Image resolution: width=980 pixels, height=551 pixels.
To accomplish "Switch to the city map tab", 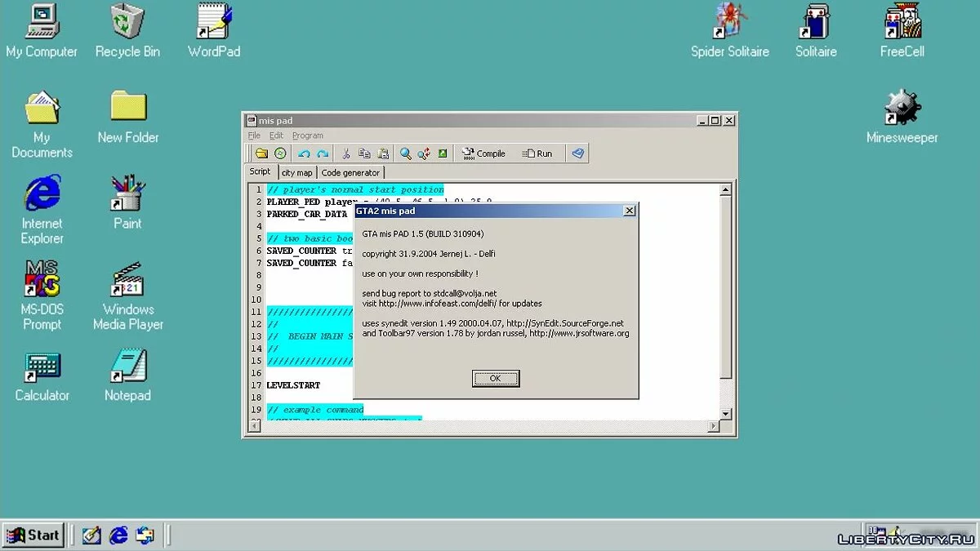I will tap(296, 172).
